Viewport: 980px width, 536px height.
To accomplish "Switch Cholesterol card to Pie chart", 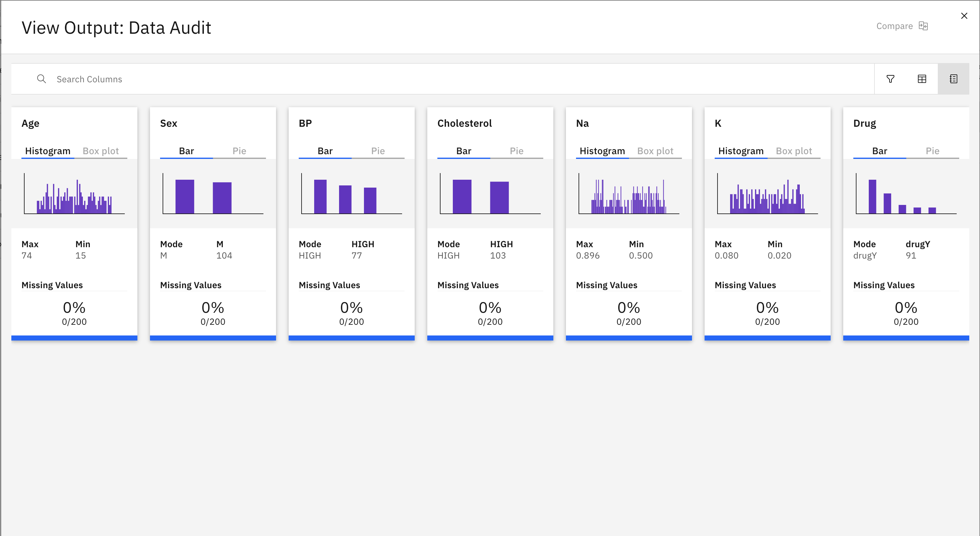I will (x=517, y=151).
